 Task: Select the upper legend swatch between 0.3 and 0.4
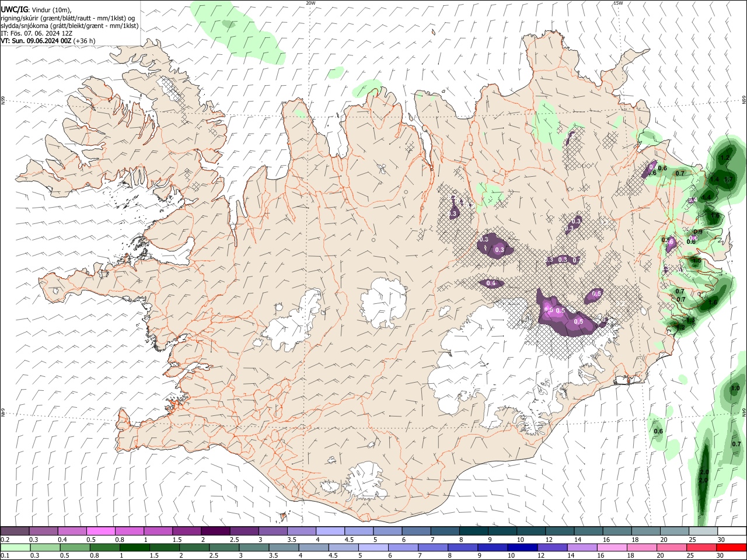[44, 531]
